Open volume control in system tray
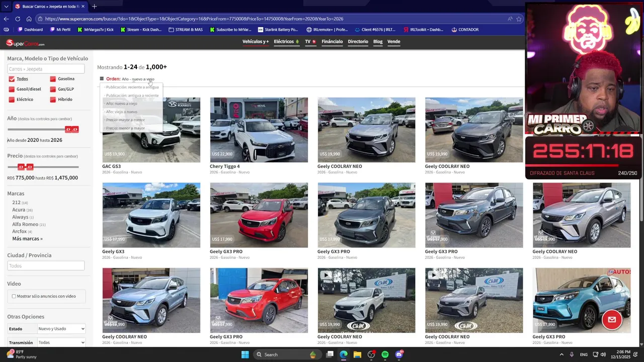This screenshot has width=644, height=362. tap(603, 354)
